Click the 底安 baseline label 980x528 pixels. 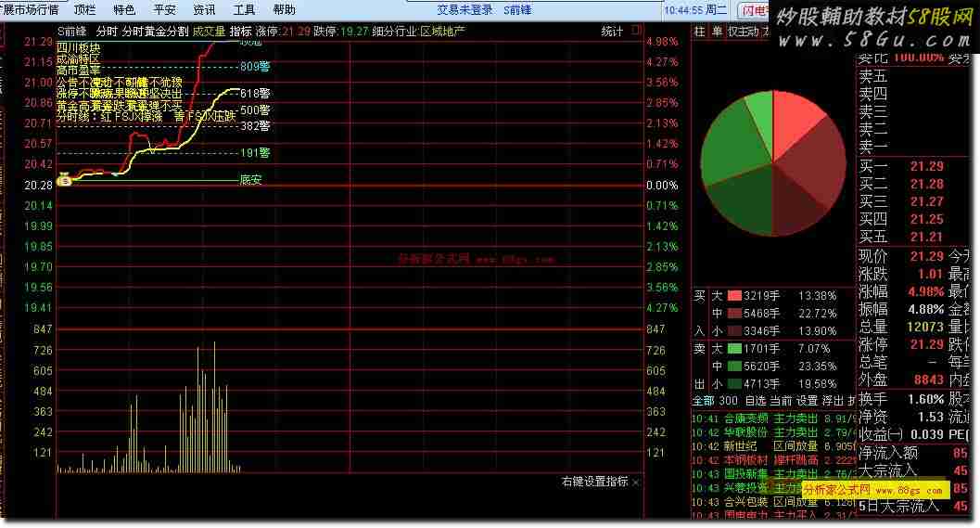[x=250, y=180]
